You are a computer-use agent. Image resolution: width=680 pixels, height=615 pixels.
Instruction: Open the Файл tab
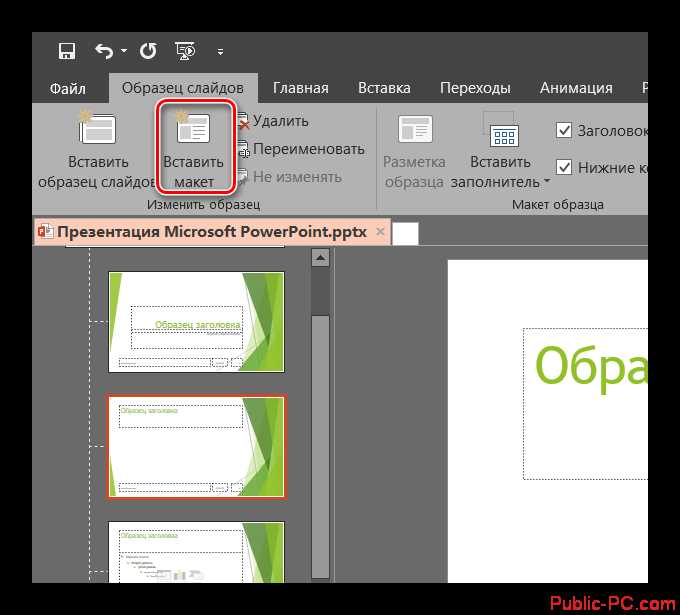point(68,88)
